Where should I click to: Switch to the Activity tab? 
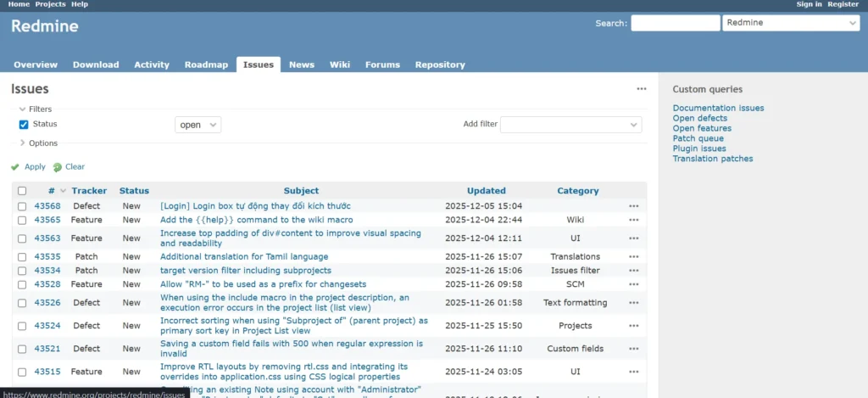click(152, 64)
